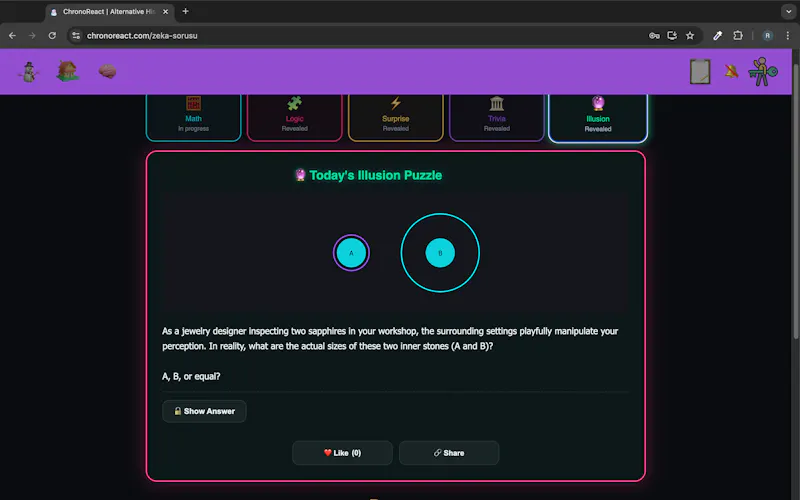Click inner circle A in illusion
The width and height of the screenshot is (800, 500).
pos(351,253)
